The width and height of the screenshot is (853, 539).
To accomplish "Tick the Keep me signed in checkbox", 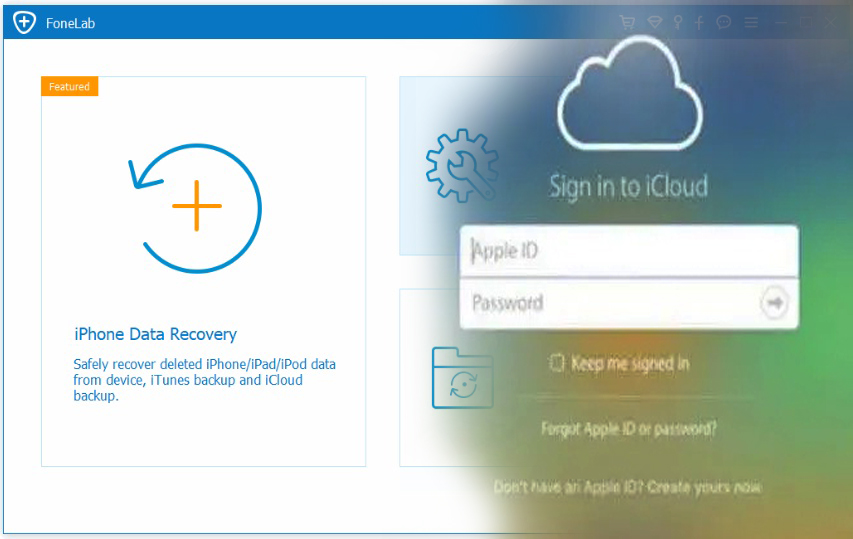I will (x=557, y=363).
